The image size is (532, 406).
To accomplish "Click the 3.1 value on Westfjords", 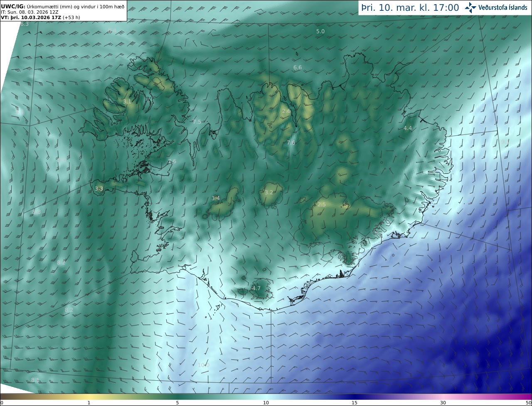I will [127, 101].
